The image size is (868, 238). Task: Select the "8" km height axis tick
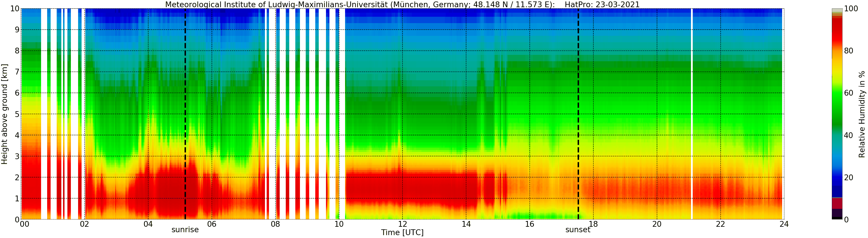coord(17,51)
